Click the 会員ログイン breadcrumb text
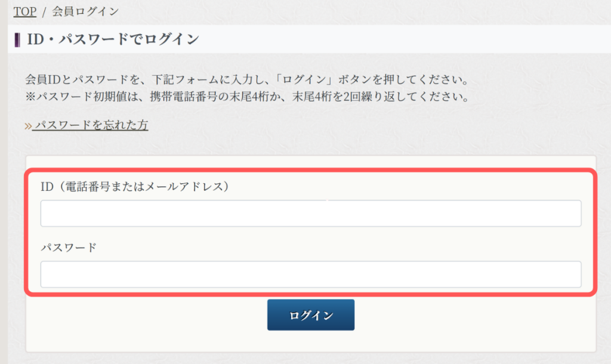 pos(85,11)
